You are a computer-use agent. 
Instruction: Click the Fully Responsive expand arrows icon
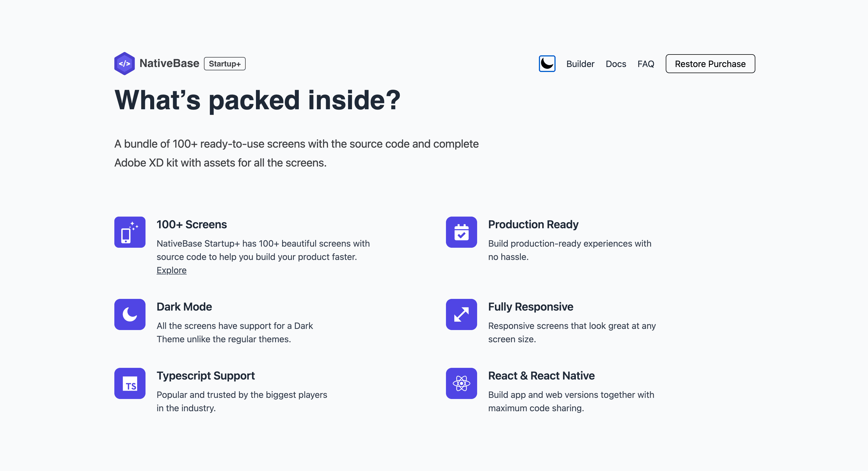[461, 314]
